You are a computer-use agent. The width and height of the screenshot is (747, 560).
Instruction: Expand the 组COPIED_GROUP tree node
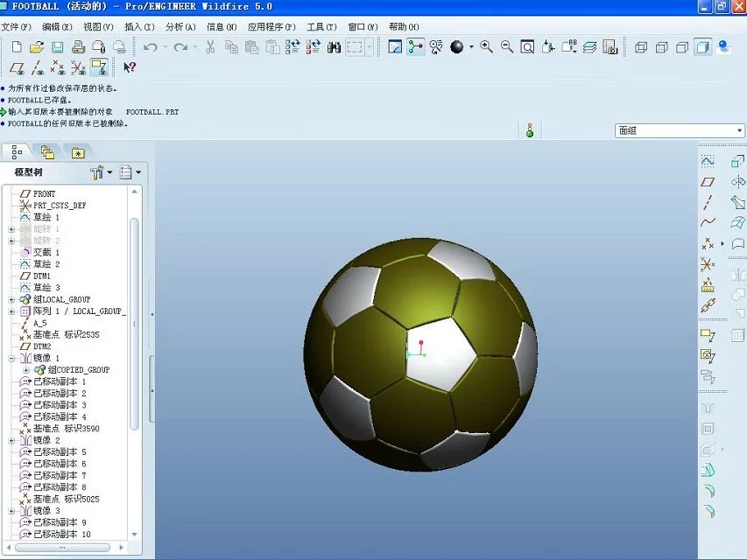[x=25, y=370]
